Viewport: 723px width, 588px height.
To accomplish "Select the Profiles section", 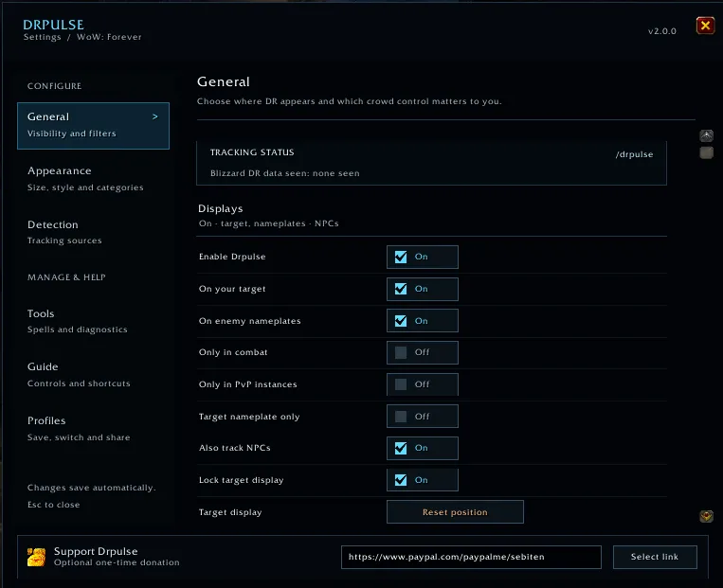I will pos(93,429).
